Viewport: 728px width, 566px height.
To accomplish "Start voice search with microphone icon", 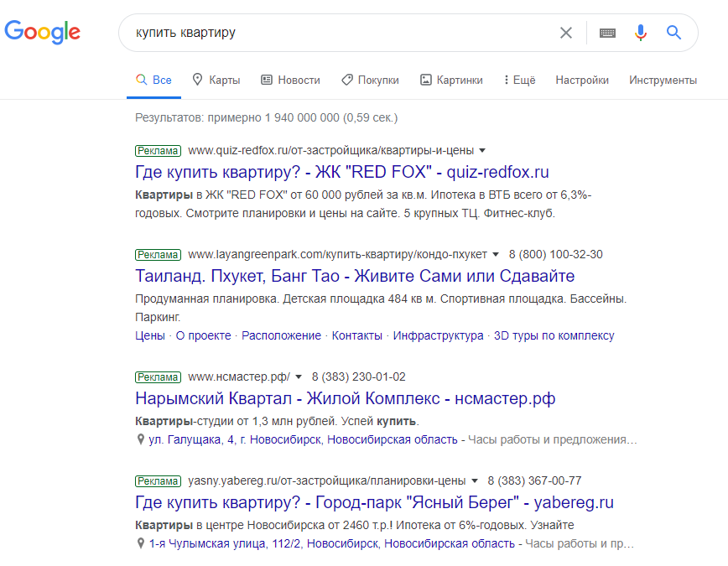I will tap(640, 33).
